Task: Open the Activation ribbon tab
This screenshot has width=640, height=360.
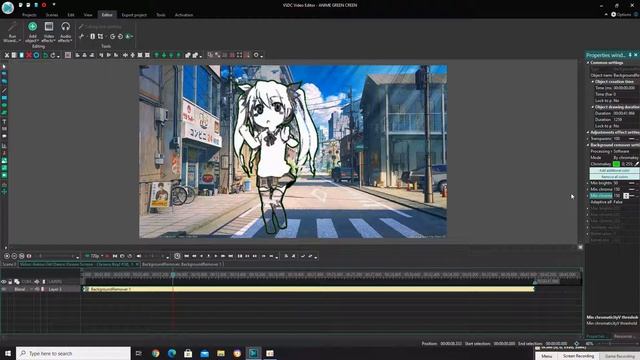Action: [x=184, y=15]
